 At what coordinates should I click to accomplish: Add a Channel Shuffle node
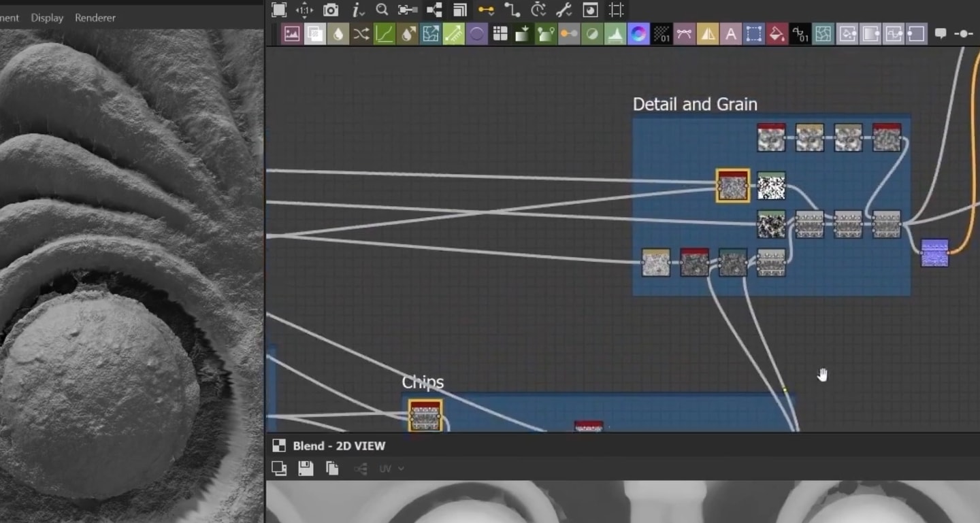(x=361, y=34)
